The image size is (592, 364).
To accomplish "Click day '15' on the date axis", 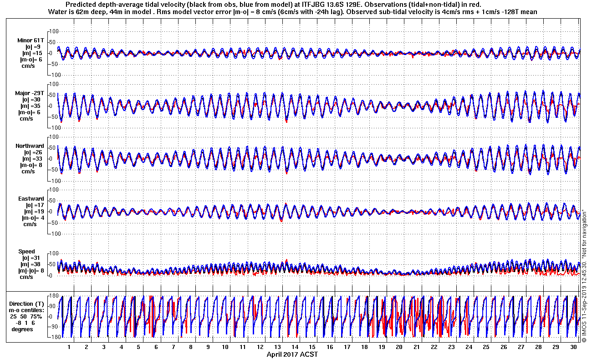I will pyautogui.click(x=312, y=347).
